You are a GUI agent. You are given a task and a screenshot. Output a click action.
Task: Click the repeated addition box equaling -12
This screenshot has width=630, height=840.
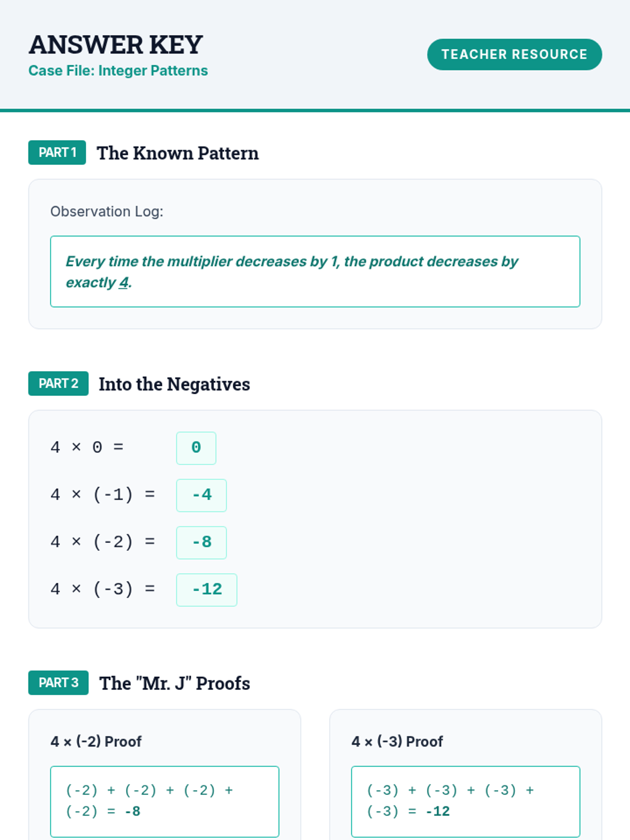465,801
